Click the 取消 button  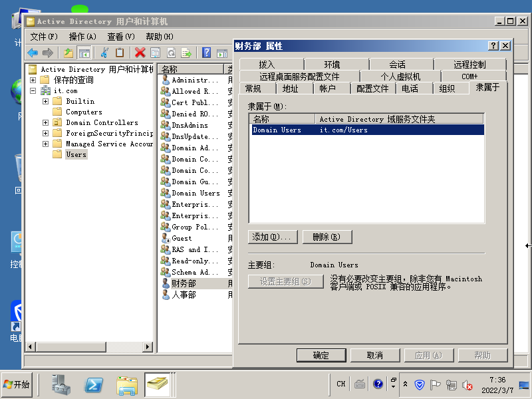(x=375, y=355)
